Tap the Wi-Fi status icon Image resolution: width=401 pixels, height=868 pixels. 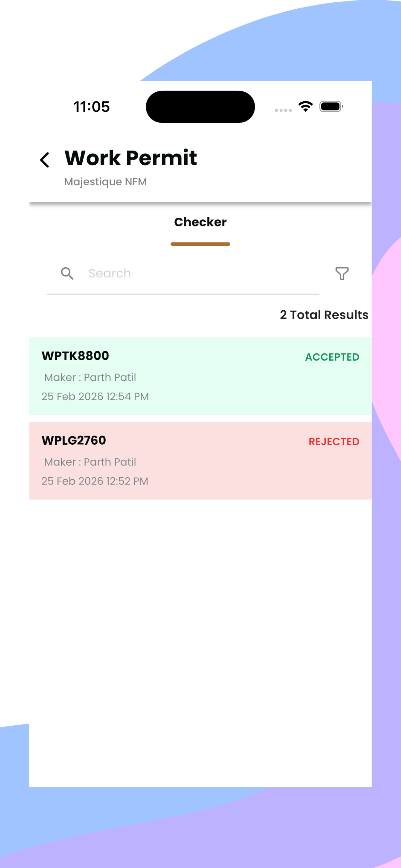[x=305, y=107]
